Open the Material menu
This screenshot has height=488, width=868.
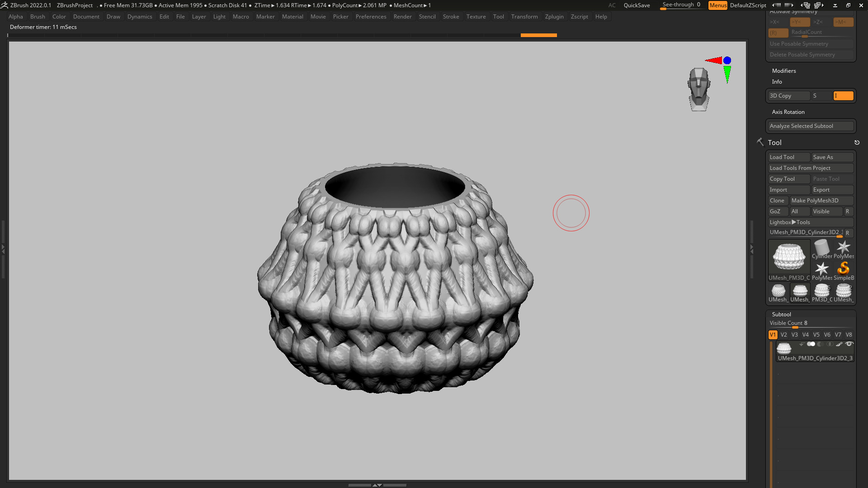292,17
